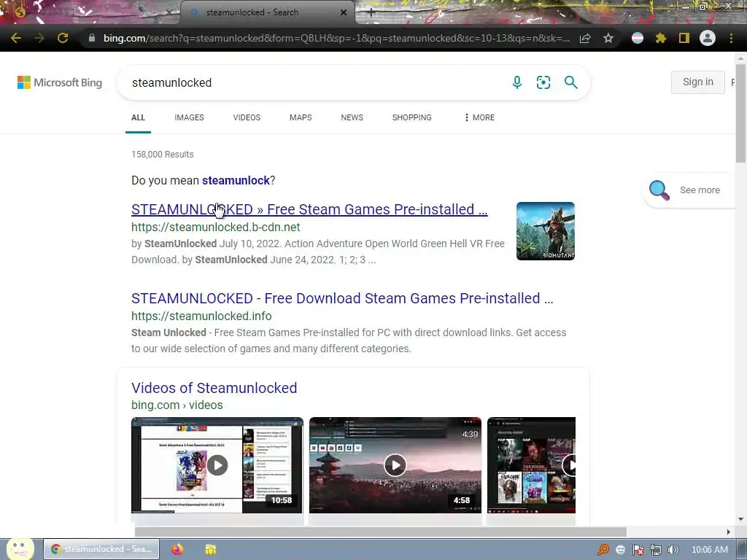Switch to NEWS results tab
The image size is (747, 560).
click(x=352, y=117)
